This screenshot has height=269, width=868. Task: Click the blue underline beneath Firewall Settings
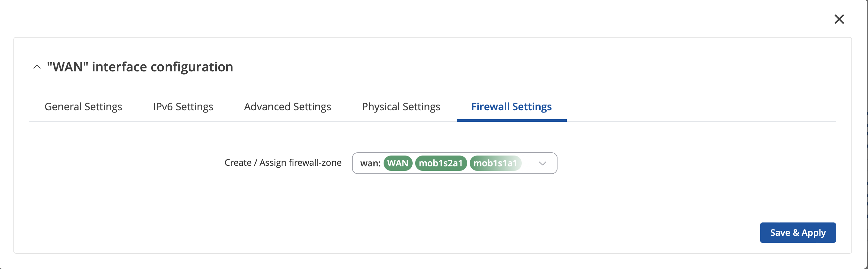(512, 120)
